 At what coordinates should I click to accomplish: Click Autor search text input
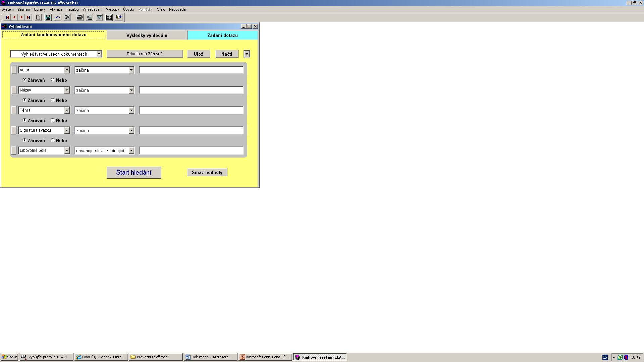(x=191, y=70)
